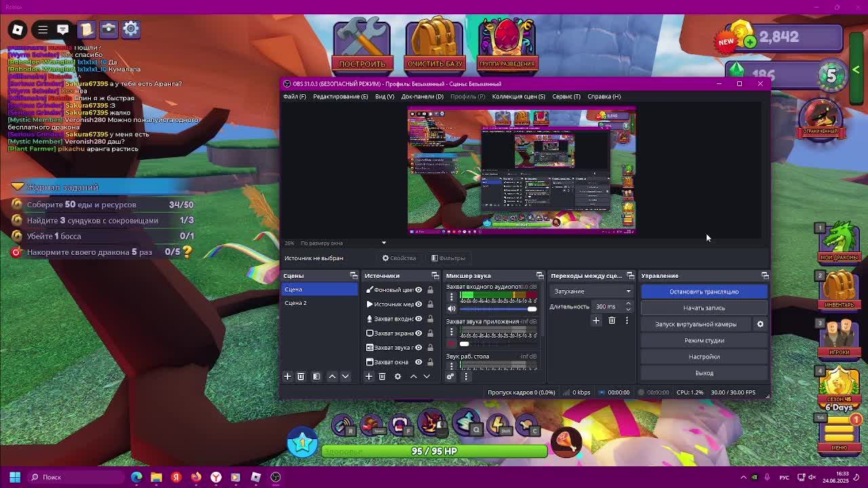The width and height of the screenshot is (868, 488).
Task: Open the game's camera screenshot icon
Action: coord(108,29)
